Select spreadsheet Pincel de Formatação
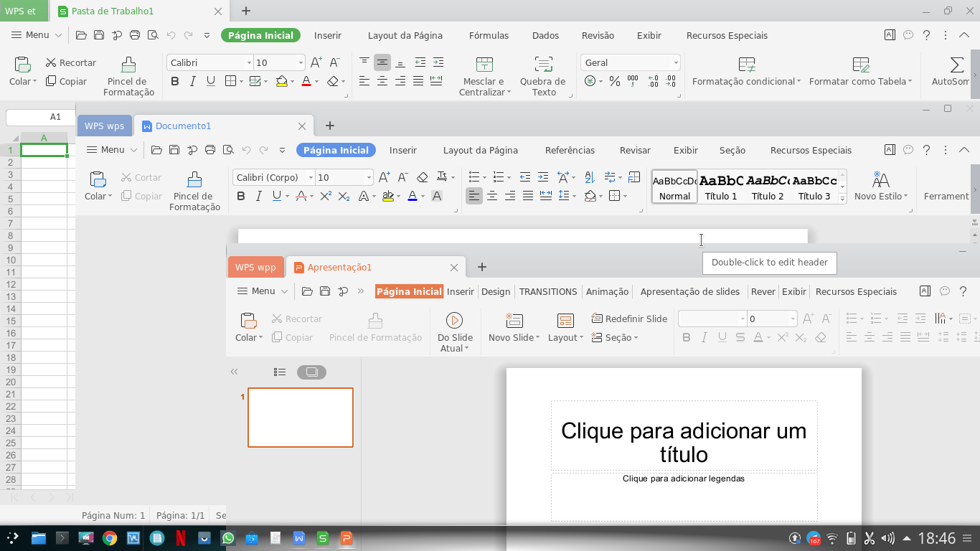980x551 pixels. [x=129, y=77]
